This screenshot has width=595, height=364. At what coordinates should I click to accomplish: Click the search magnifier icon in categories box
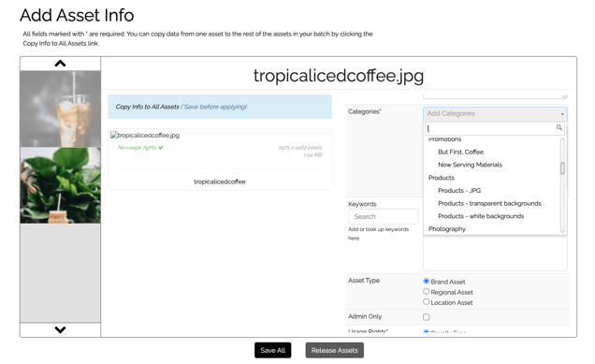click(x=559, y=127)
